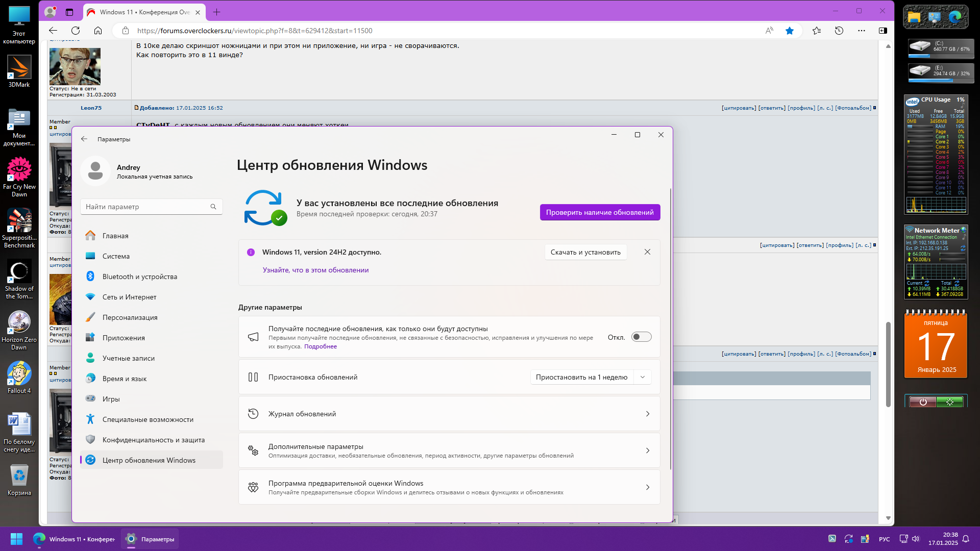Open Bluetooth и устройства settings section
The height and width of the screenshot is (551, 980).
[x=139, y=277]
